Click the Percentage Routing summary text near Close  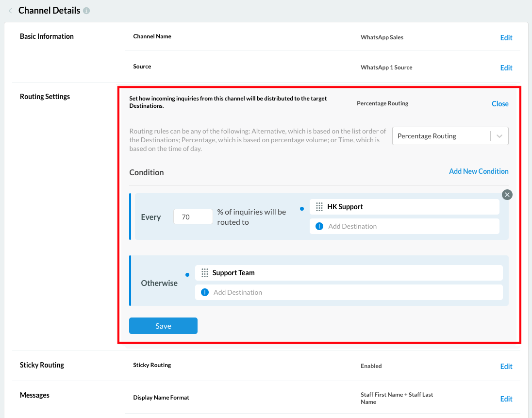[x=382, y=103]
